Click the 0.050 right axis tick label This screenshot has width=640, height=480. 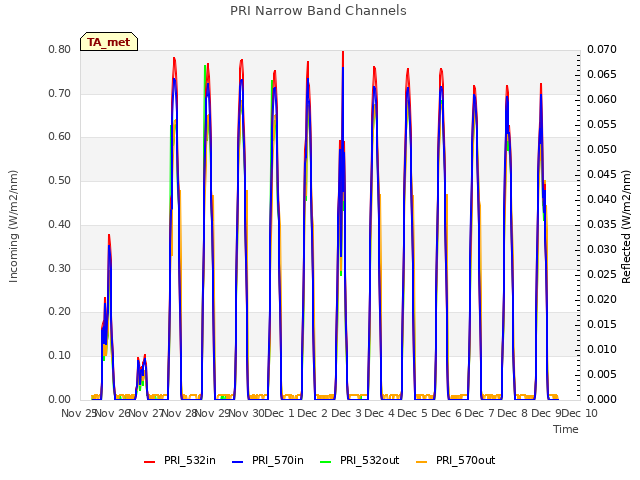coord(602,150)
